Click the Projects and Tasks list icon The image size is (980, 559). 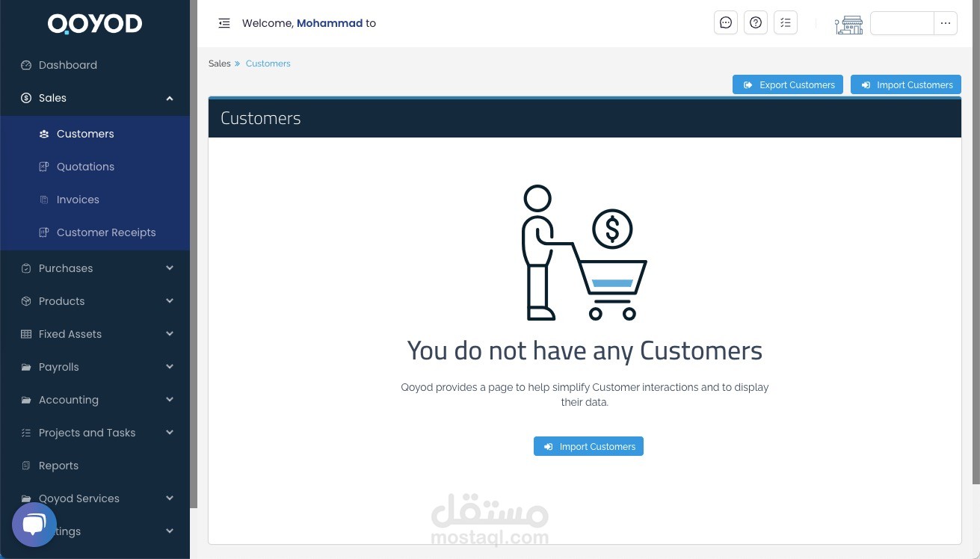26,433
